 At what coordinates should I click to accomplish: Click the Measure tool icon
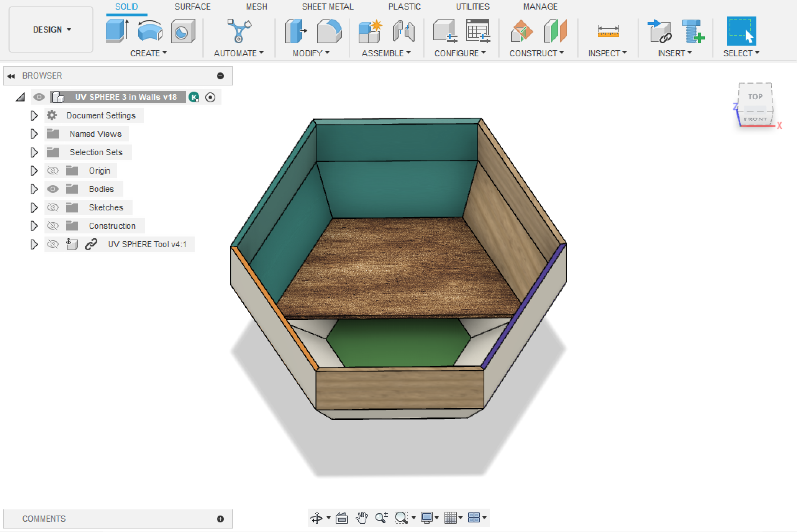608,31
